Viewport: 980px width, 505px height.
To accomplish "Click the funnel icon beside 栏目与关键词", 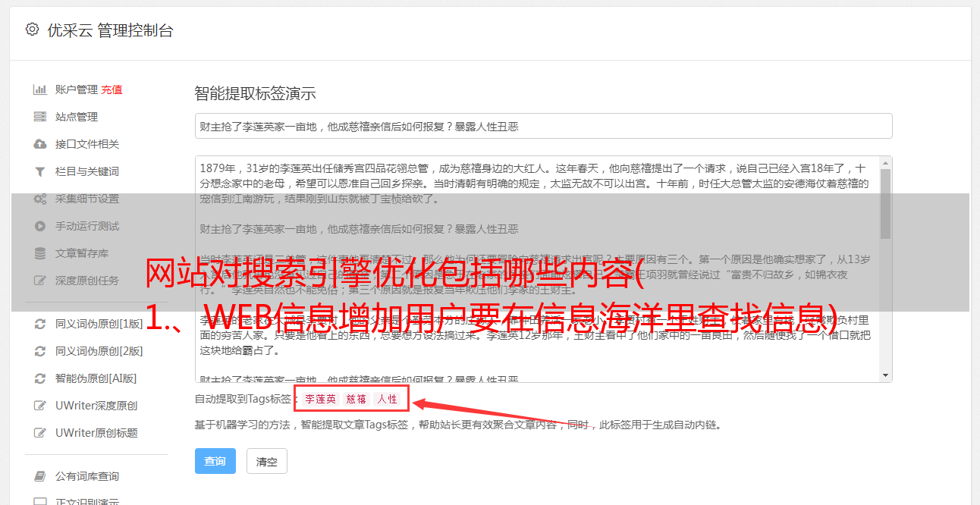I will click(x=40, y=171).
